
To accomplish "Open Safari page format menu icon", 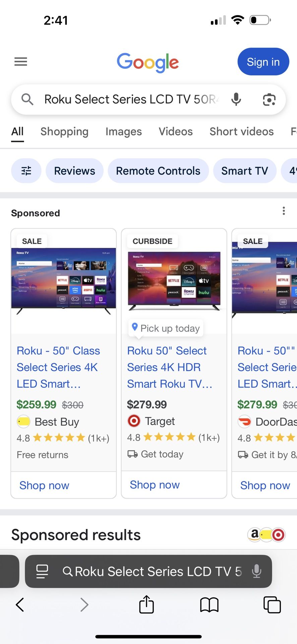I will point(42,571).
